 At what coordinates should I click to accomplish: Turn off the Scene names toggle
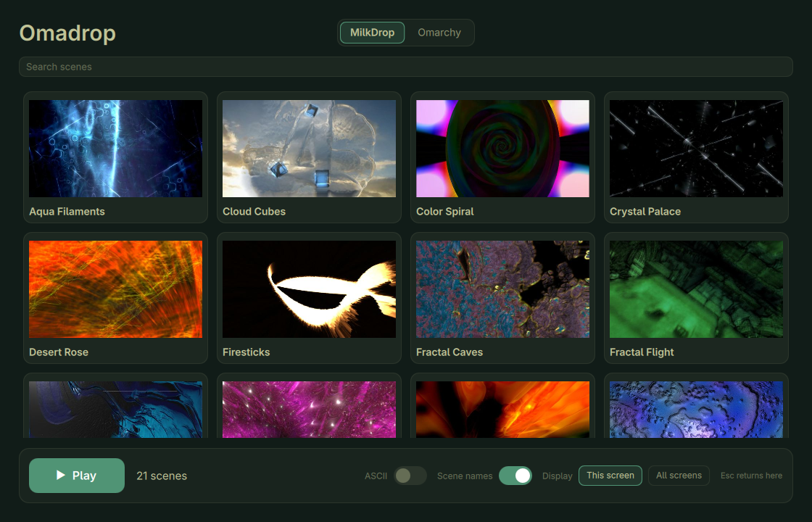coord(515,476)
